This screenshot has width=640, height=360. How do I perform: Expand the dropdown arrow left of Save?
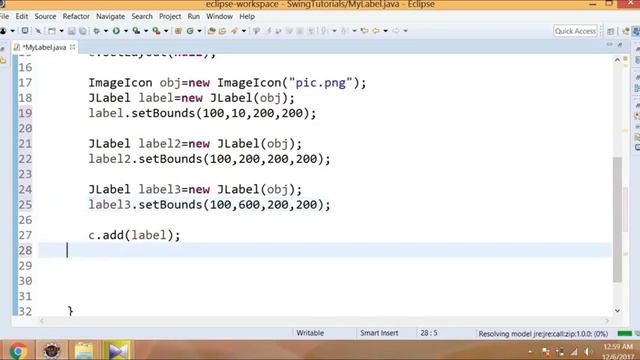click(62, 31)
